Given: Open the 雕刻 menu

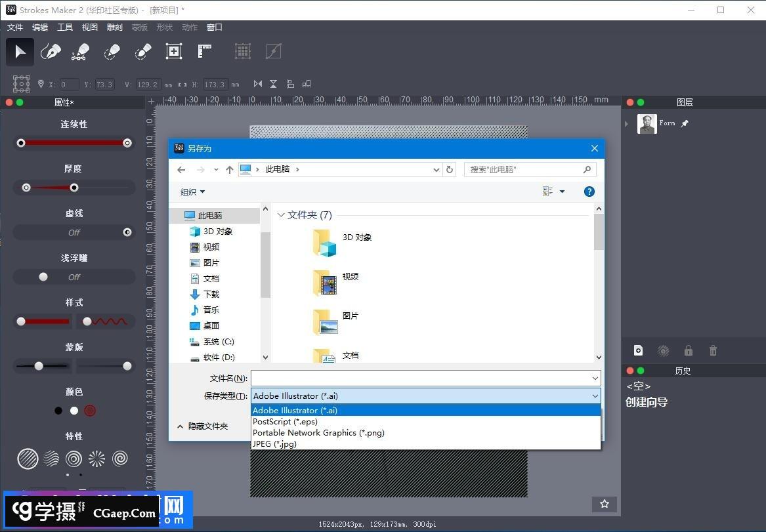Looking at the screenshot, I should pyautogui.click(x=114, y=28).
